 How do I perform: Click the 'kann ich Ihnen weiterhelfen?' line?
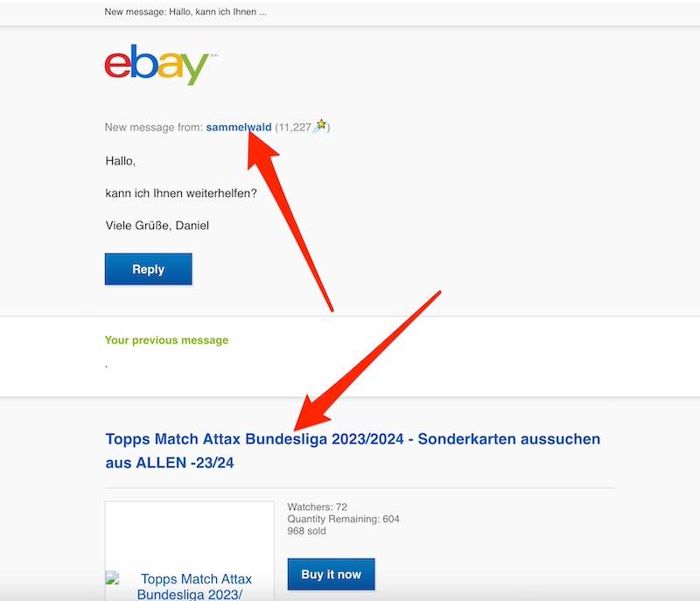181,193
